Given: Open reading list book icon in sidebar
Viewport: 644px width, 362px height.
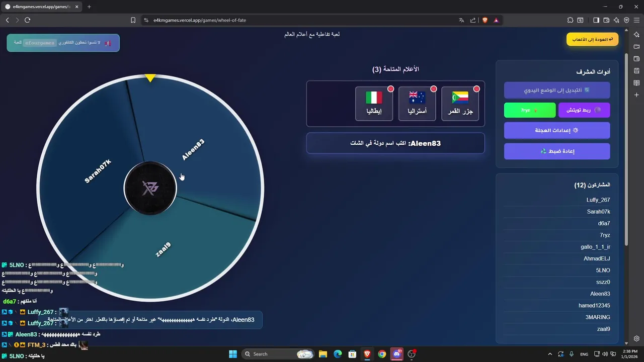Looking at the screenshot, I should pos(636,82).
